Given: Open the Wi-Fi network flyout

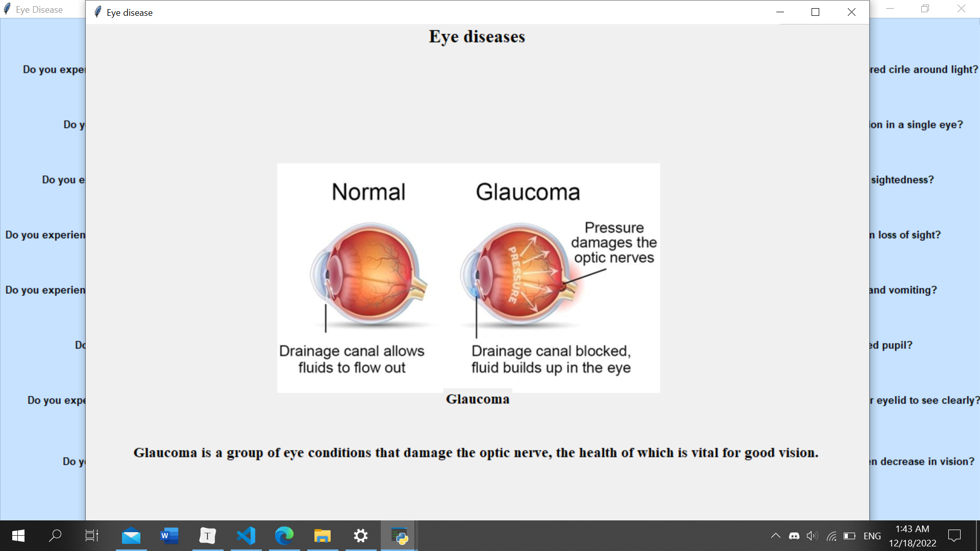Looking at the screenshot, I should pos(831,536).
